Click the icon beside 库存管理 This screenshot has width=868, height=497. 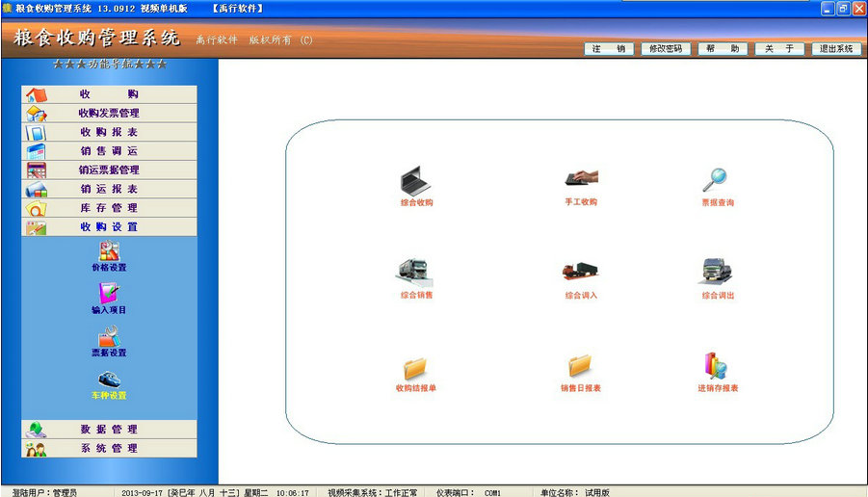click(37, 208)
